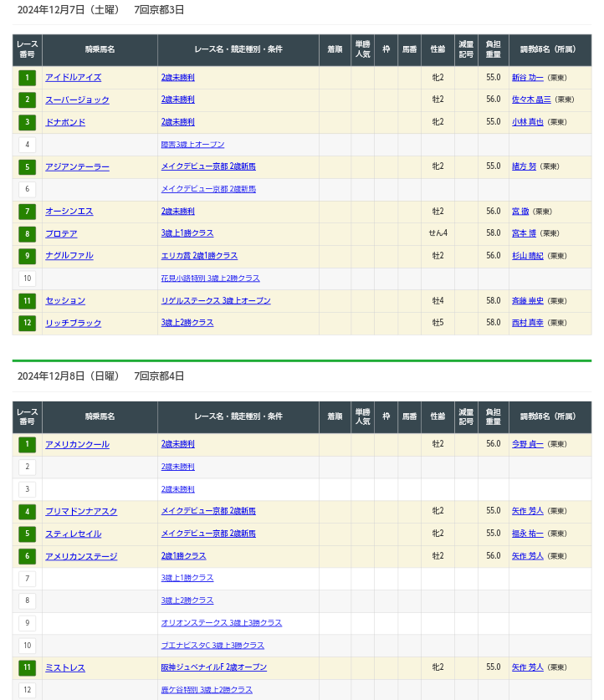Open trainer link 新谷 功一
Screen dimensions: 604x700
click(528, 78)
